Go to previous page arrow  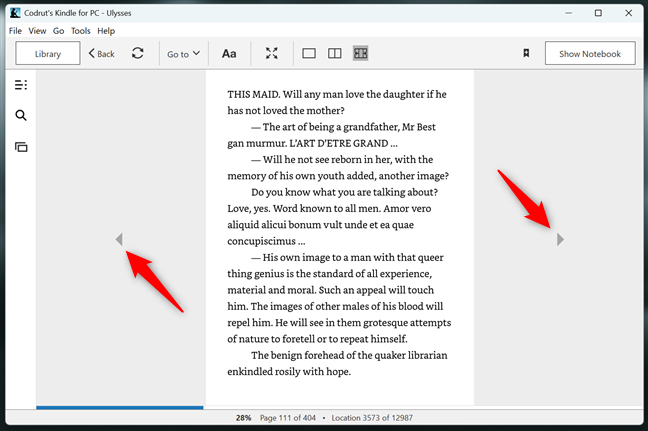[119, 239]
